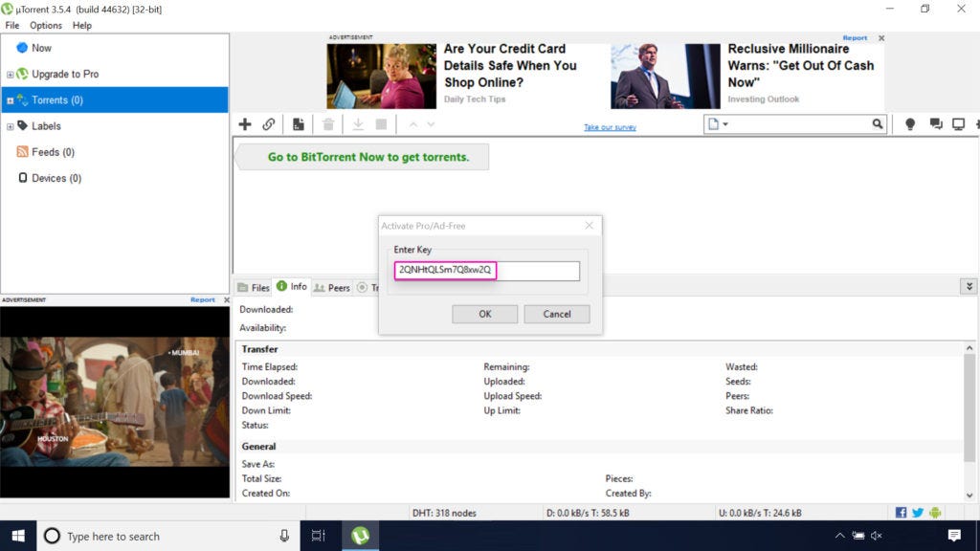Open the notification center icon
980x551 pixels.
[954, 536]
